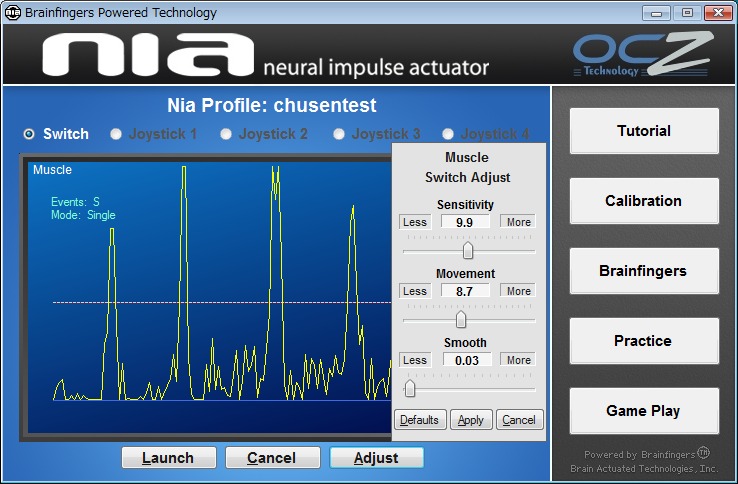The width and height of the screenshot is (738, 484).
Task: Click the dashed threshold line in graph
Action: 222,302
